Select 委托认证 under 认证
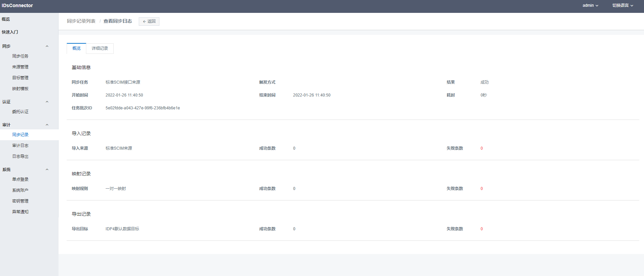 [20, 112]
